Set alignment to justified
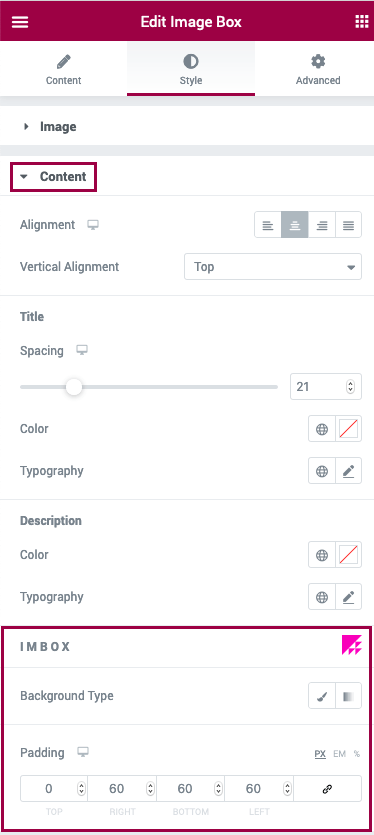The height and width of the screenshot is (835, 374). point(348,225)
